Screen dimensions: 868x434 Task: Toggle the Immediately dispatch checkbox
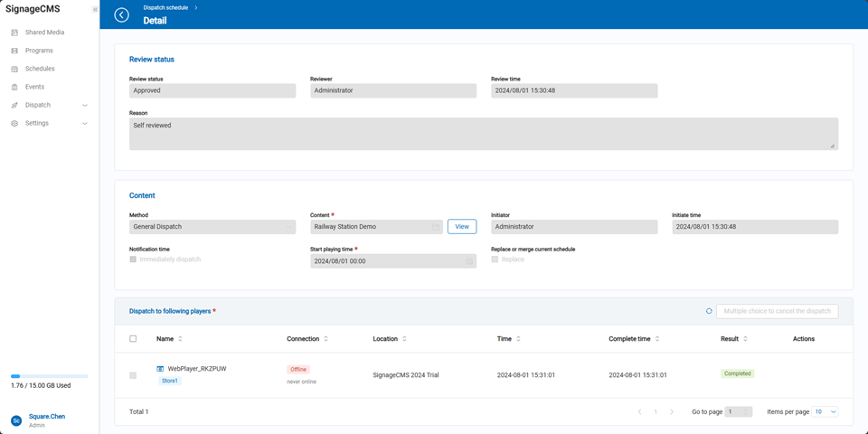(x=133, y=259)
